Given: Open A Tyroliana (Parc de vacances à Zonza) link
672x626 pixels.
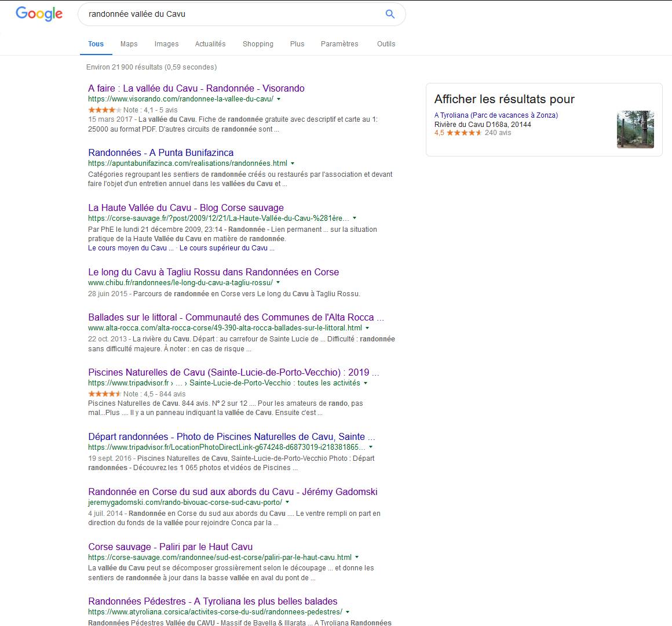Looking at the screenshot, I should (x=496, y=115).
